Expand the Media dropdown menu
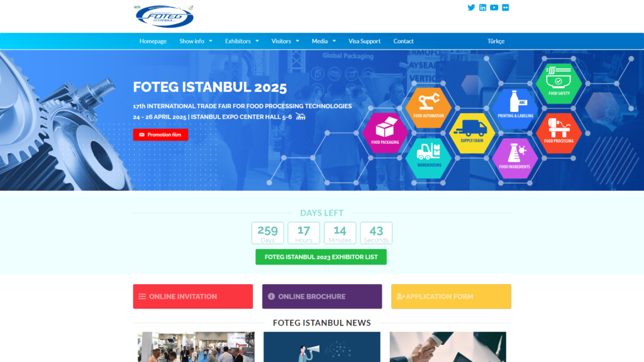644x362 pixels. pos(324,41)
